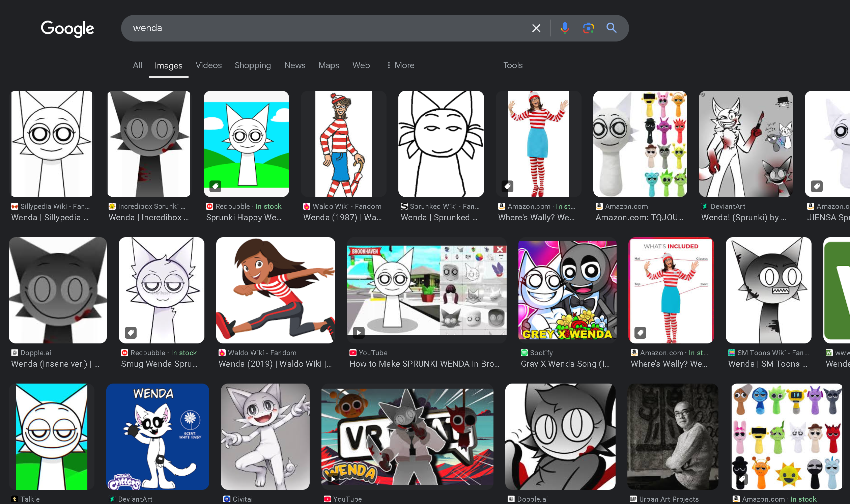Open the Wenda 1987 striped shirt cartoon thumbnail
This screenshot has height=504, width=850.
pos(343,144)
